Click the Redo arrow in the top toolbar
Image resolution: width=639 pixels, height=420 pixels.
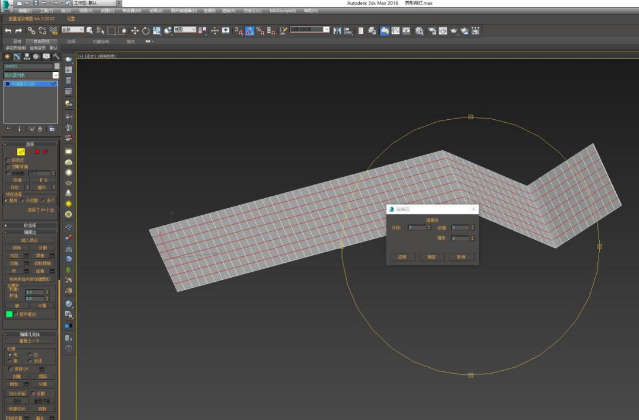coord(19,30)
